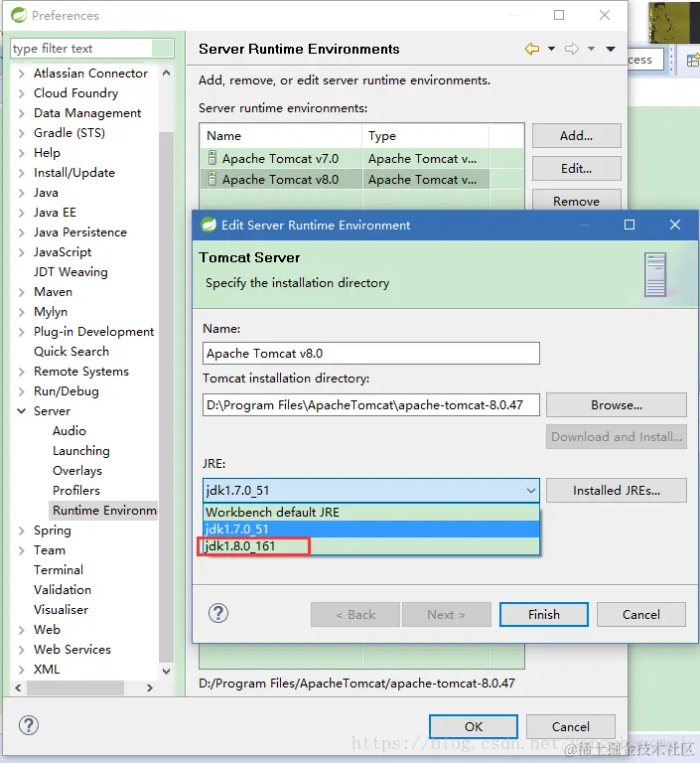Click help icon in Edit Server dialog
700x763 pixels.
tap(218, 613)
